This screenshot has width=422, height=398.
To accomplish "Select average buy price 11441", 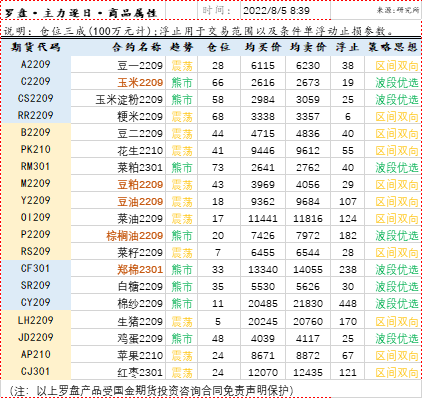I will click(263, 219).
